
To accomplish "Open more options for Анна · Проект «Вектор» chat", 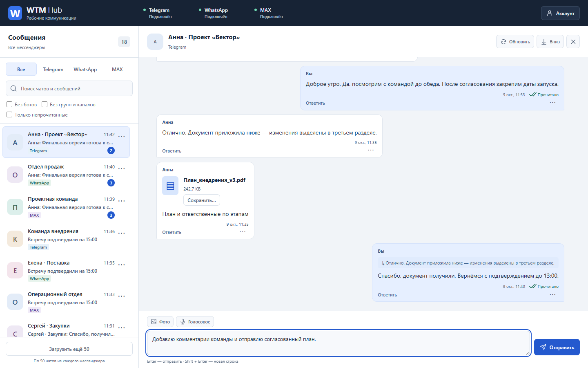I will tap(122, 136).
